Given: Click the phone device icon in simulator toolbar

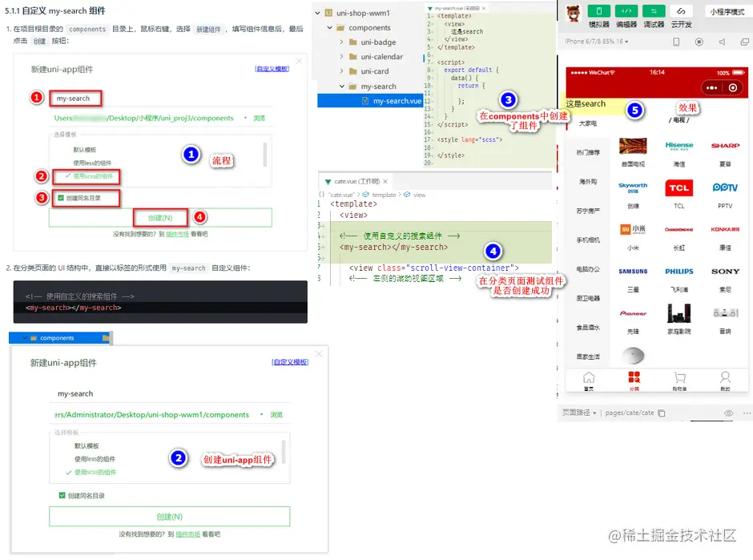Looking at the screenshot, I should pyautogui.click(x=676, y=42).
